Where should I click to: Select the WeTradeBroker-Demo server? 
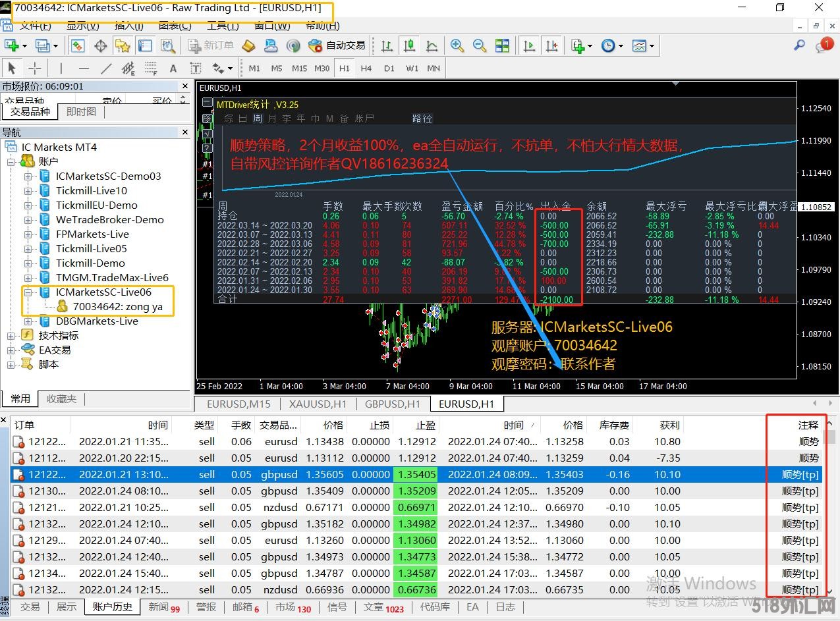[109, 219]
